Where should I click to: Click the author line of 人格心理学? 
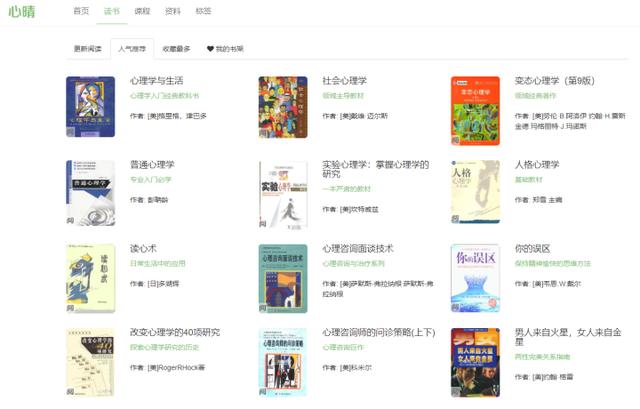pyautogui.click(x=538, y=200)
